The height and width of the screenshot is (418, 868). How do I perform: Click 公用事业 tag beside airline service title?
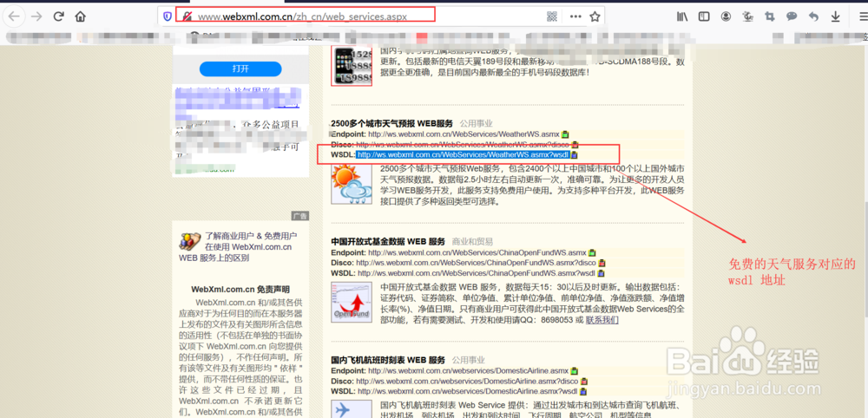tap(468, 360)
